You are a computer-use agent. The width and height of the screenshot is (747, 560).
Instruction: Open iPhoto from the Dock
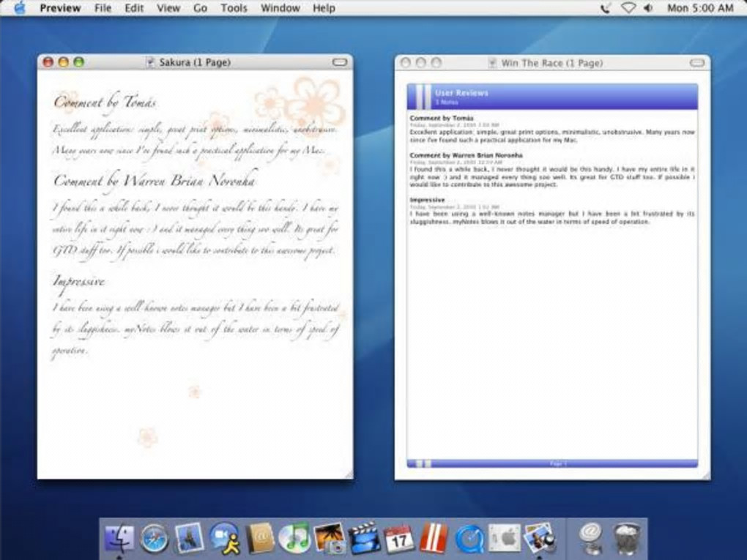[330, 539]
